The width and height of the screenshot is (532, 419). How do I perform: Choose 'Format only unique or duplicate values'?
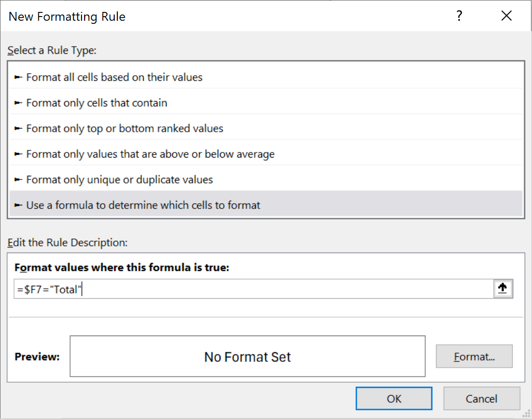(119, 179)
